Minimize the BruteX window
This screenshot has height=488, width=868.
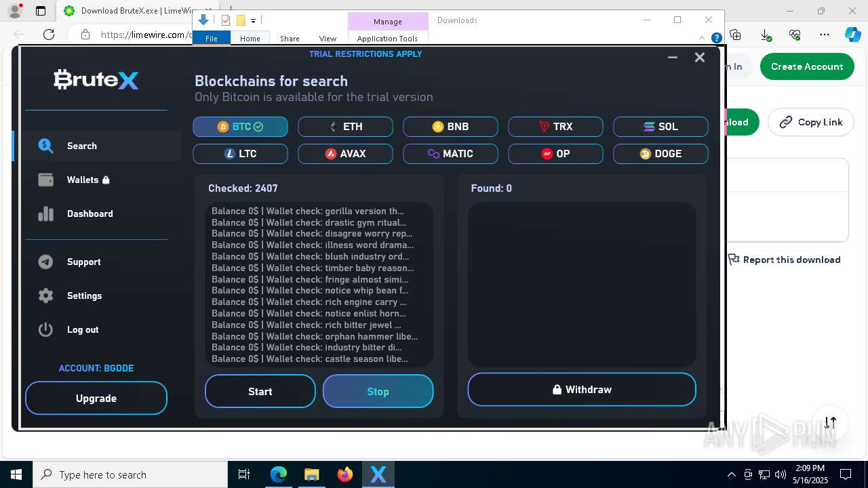point(673,58)
